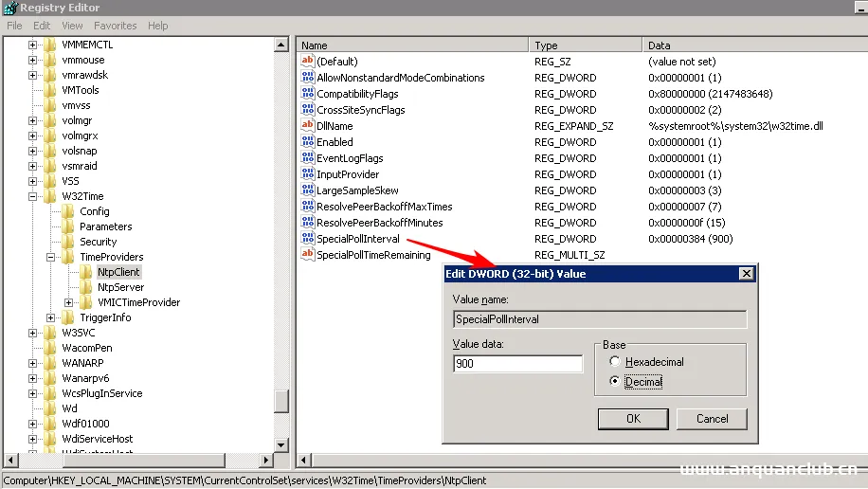This screenshot has width=868, height=489.
Task: Expand the TriggerInfo tree node
Action: 51,317
